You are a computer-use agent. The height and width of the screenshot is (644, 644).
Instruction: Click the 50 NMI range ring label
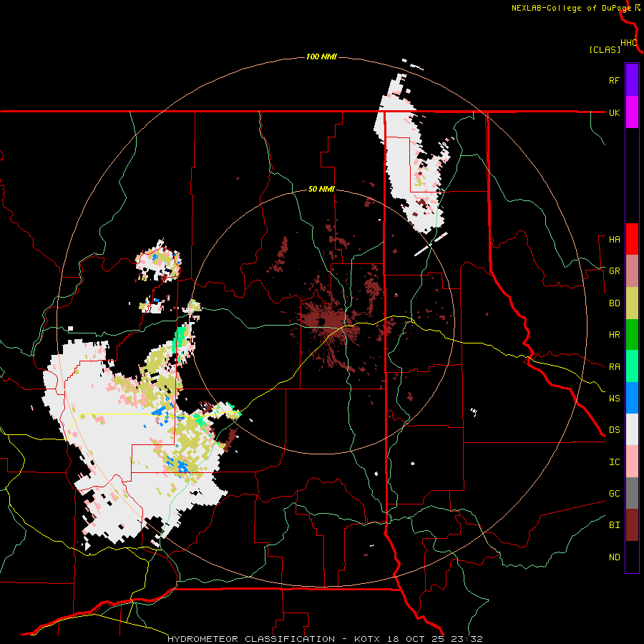pos(321,190)
